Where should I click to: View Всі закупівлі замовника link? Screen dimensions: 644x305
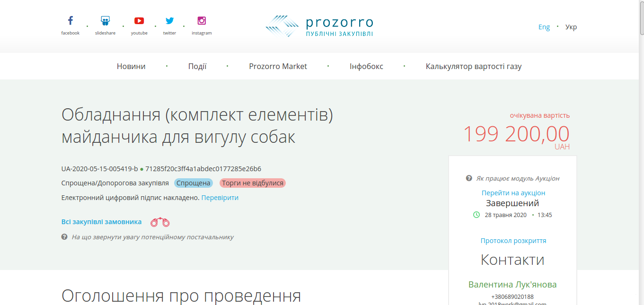click(101, 222)
